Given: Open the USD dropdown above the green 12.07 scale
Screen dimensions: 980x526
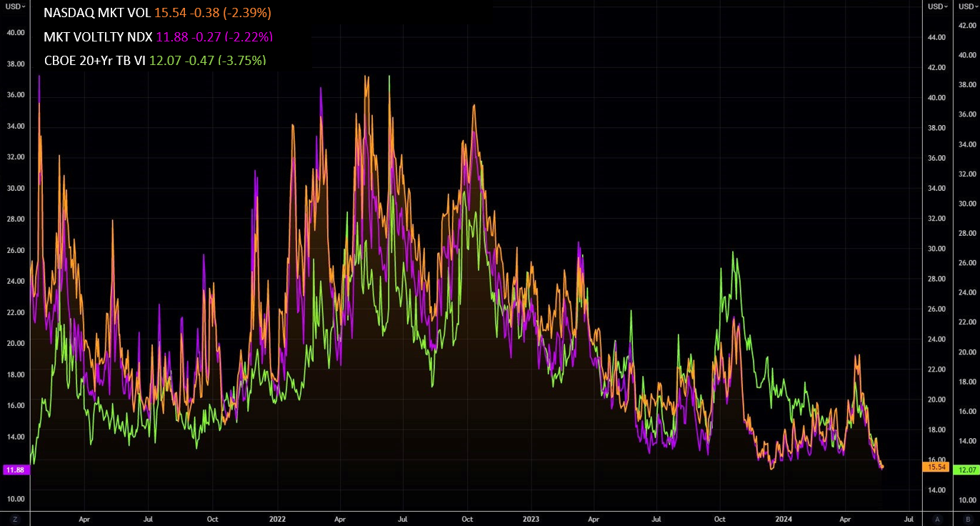Looking at the screenshot, I should click(967, 6).
